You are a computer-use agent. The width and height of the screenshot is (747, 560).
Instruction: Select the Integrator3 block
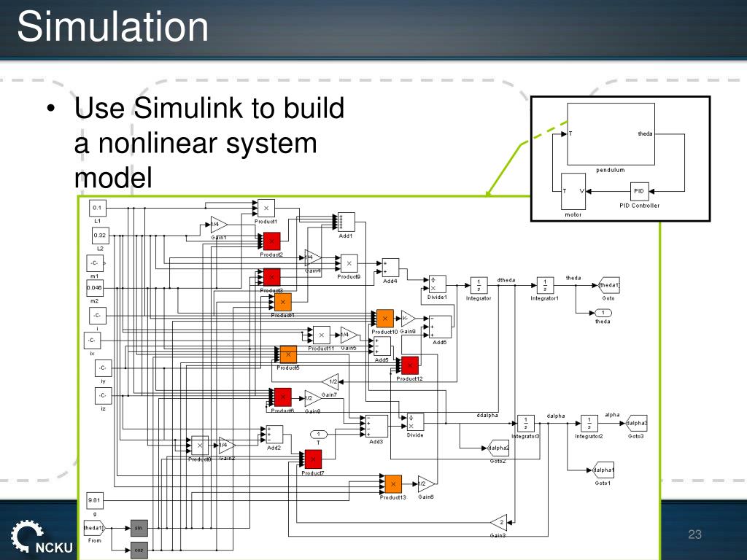pyautogui.click(x=525, y=424)
